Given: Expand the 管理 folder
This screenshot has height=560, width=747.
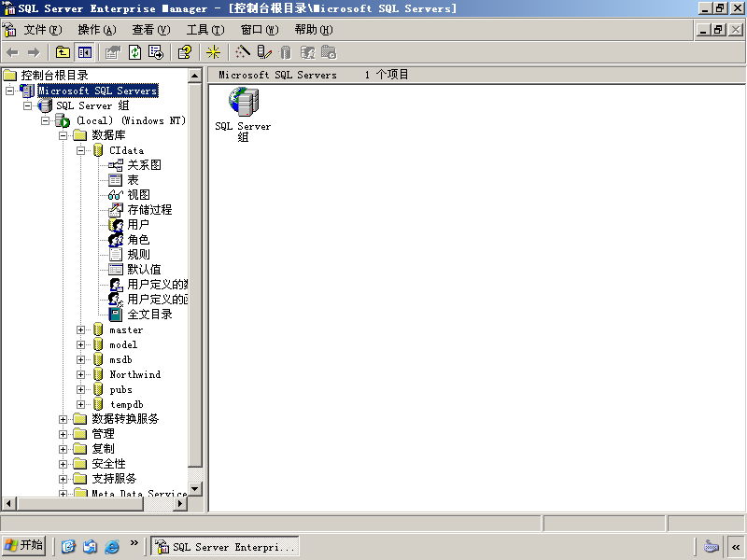Looking at the screenshot, I should tap(63, 434).
